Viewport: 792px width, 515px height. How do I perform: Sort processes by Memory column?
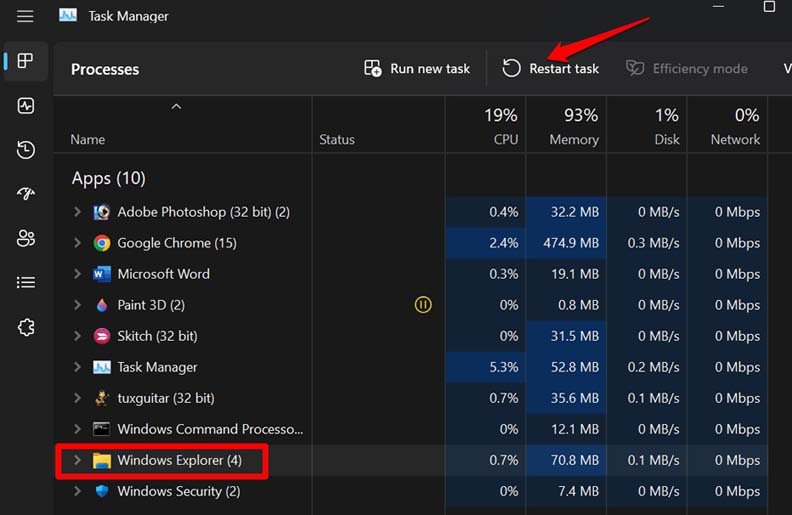point(573,139)
